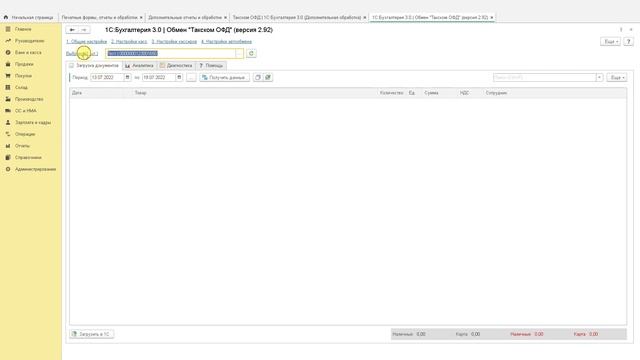Open the Склад section

21,87
